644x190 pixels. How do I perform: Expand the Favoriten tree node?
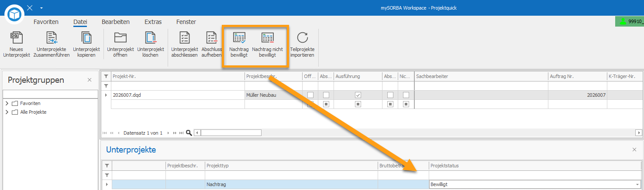7,103
